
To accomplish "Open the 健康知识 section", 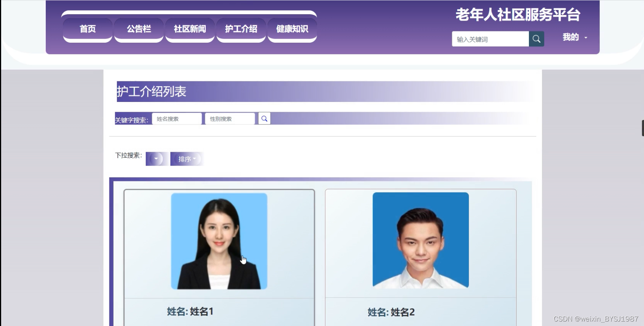I will pyautogui.click(x=292, y=29).
